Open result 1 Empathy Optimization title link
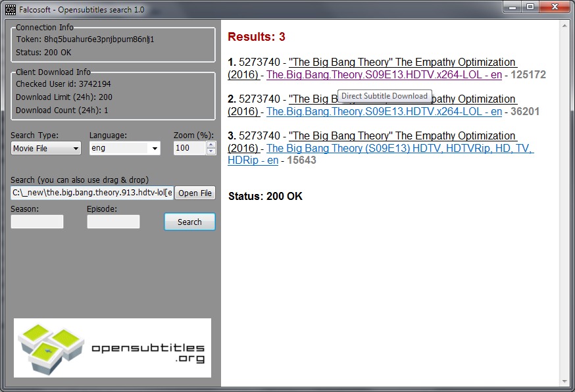575x392 pixels. click(x=402, y=62)
